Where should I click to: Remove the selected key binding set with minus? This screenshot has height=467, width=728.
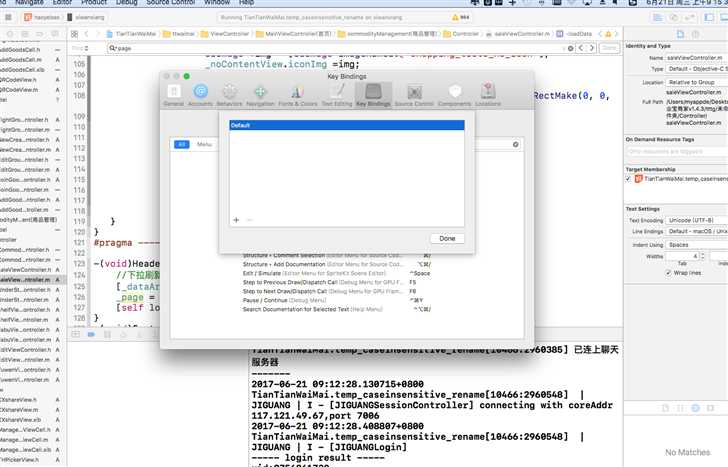249,220
